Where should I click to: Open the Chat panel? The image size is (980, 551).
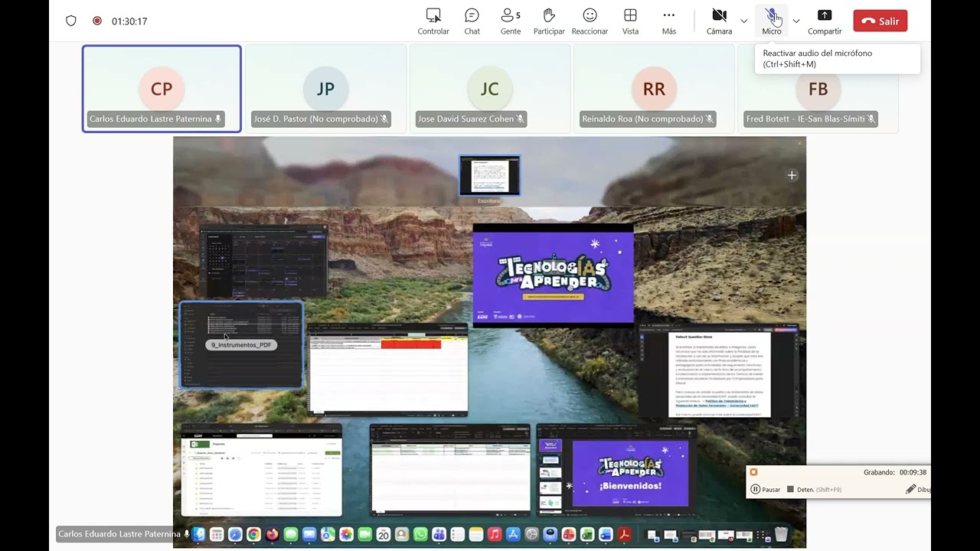(472, 21)
